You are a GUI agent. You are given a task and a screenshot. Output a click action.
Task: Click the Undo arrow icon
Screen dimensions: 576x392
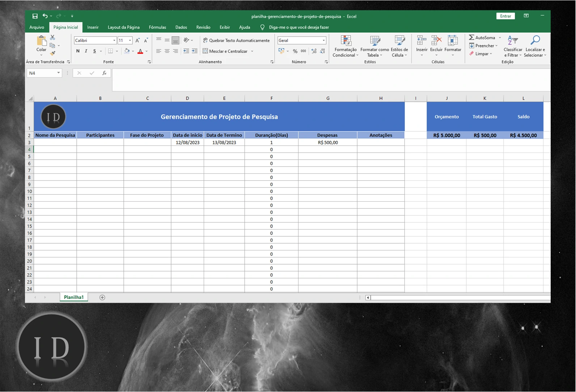click(45, 16)
